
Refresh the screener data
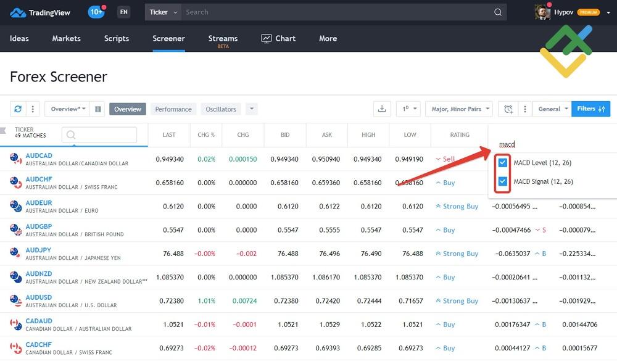[18, 109]
